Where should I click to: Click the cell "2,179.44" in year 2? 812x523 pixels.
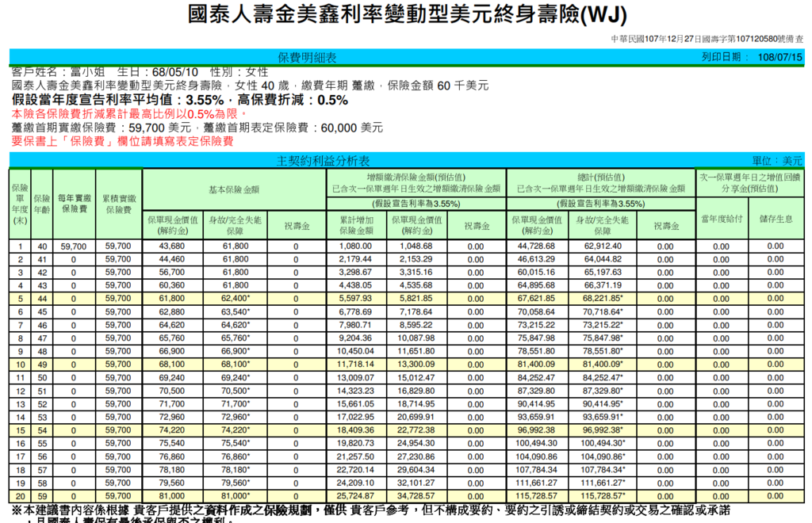click(355, 259)
